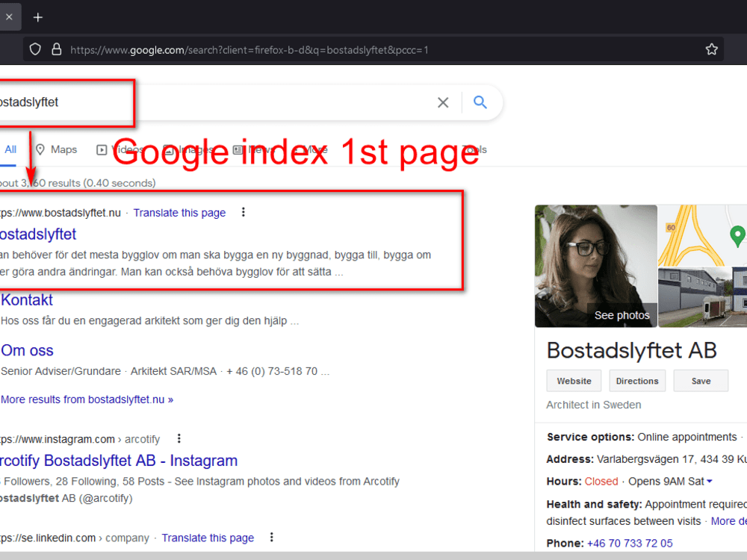Image resolution: width=747 pixels, height=560 pixels.
Task: Open options menu for bostadslyftet.nu result
Action: tap(244, 212)
